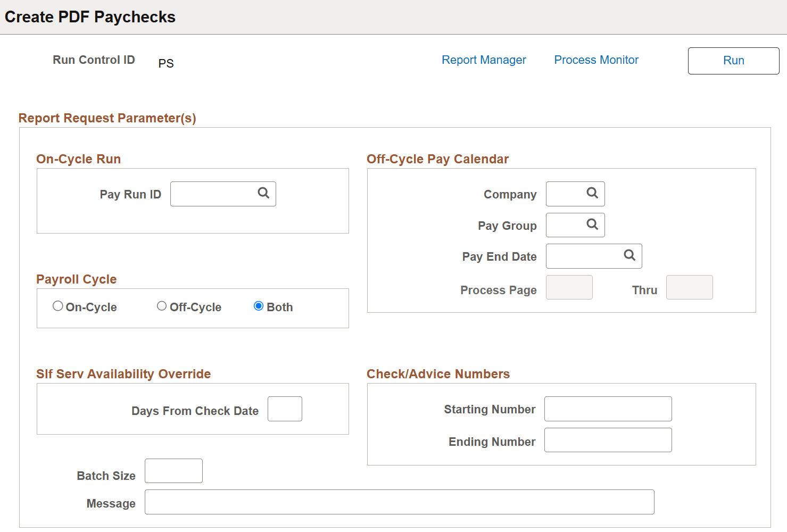Select the Off-Cycle payroll option
The width and height of the screenshot is (787, 532).
[162, 305]
